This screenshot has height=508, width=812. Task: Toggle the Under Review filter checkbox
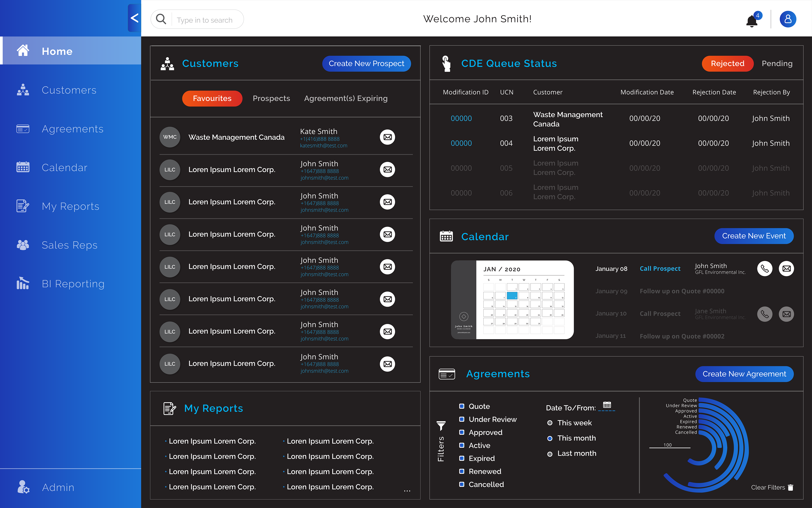[462, 419]
